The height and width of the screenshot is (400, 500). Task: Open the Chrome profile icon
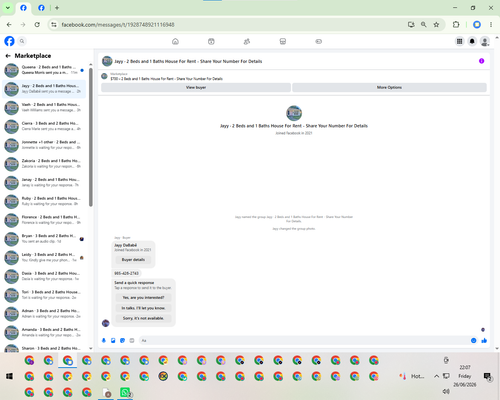[477, 24]
